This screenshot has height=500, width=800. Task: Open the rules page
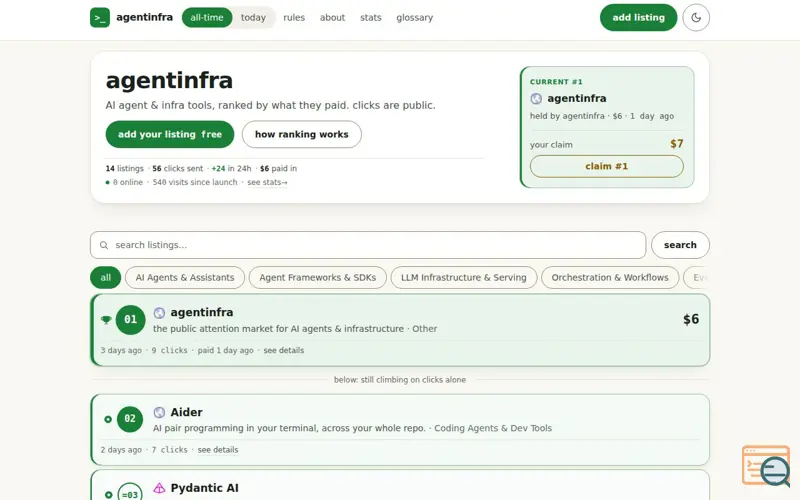pos(294,17)
